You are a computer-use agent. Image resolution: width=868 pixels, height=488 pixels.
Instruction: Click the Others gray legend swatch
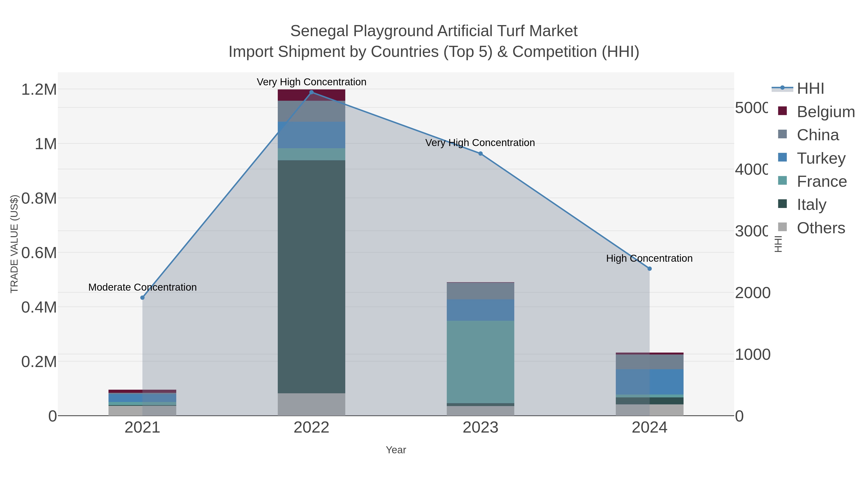coord(782,227)
